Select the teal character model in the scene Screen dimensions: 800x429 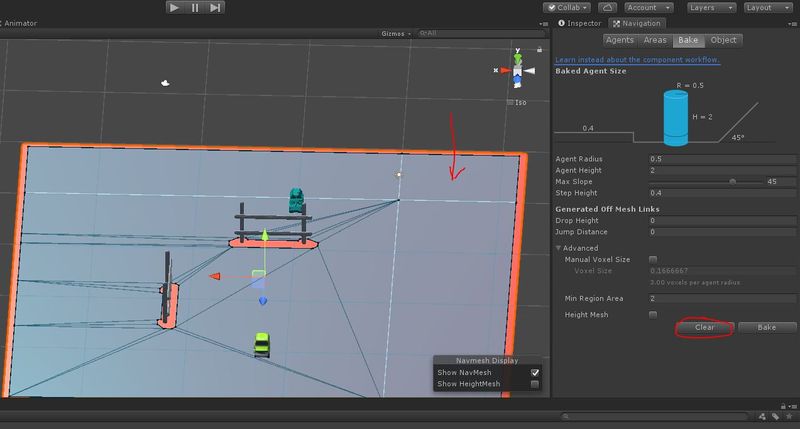click(296, 200)
